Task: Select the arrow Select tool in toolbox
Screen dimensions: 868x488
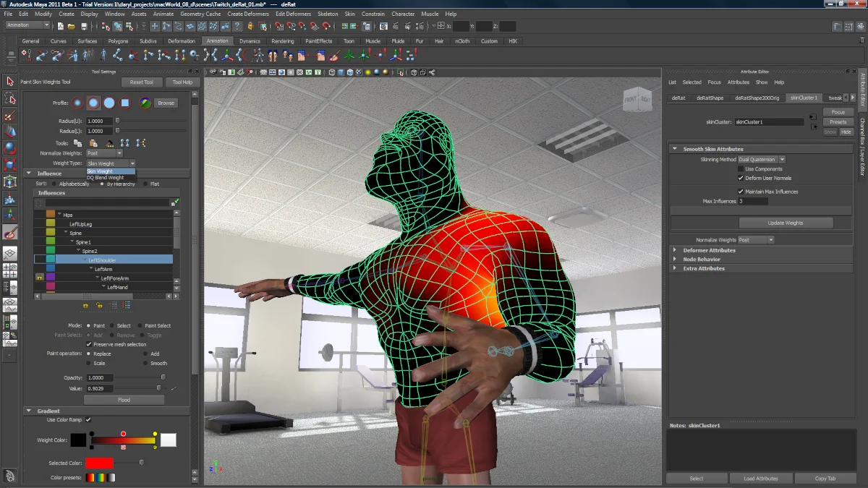Action: tap(10, 82)
